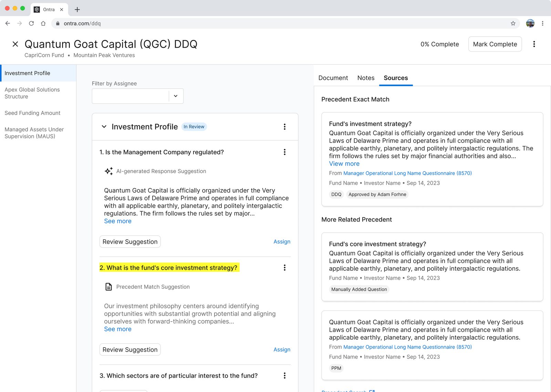Image resolution: width=551 pixels, height=392 pixels.
Task: Switch to the Notes tab
Action: pyautogui.click(x=366, y=78)
